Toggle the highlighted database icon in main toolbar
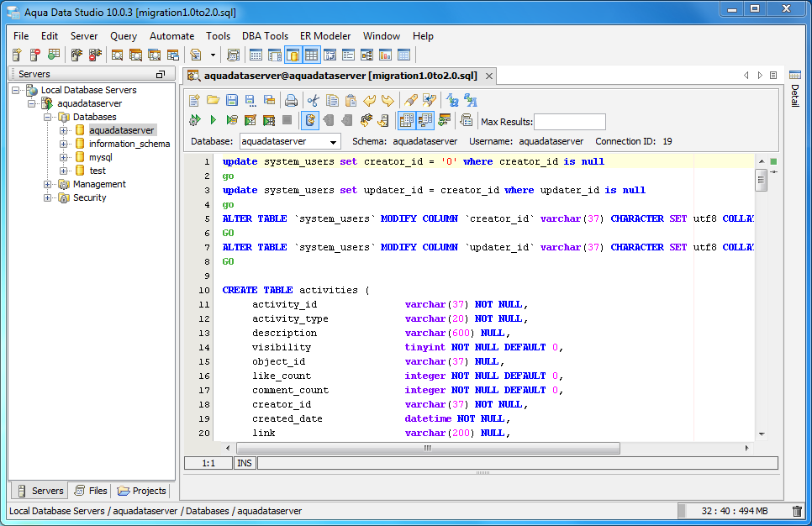 click(x=293, y=55)
